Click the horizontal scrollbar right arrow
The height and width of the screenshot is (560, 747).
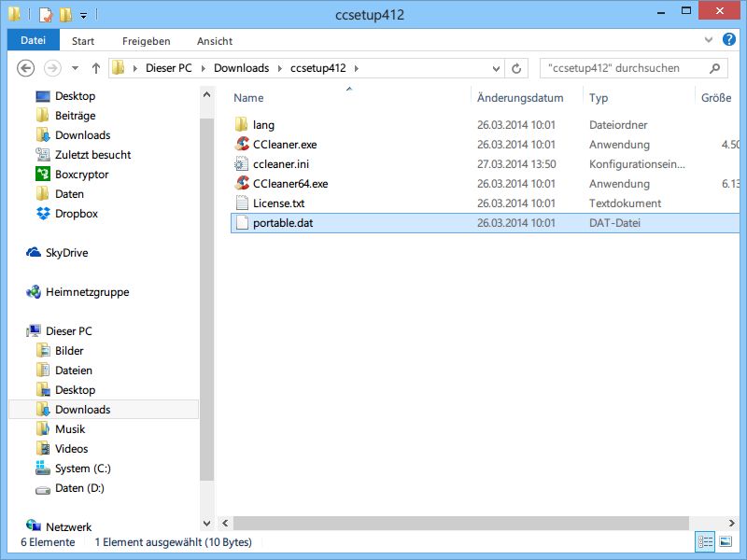732,523
